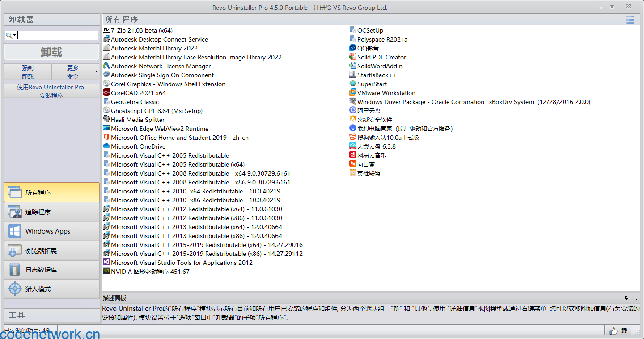Select the Microsoft OneDrive cloud icon
Screen dimensions: 644x339
pyautogui.click(x=106, y=146)
